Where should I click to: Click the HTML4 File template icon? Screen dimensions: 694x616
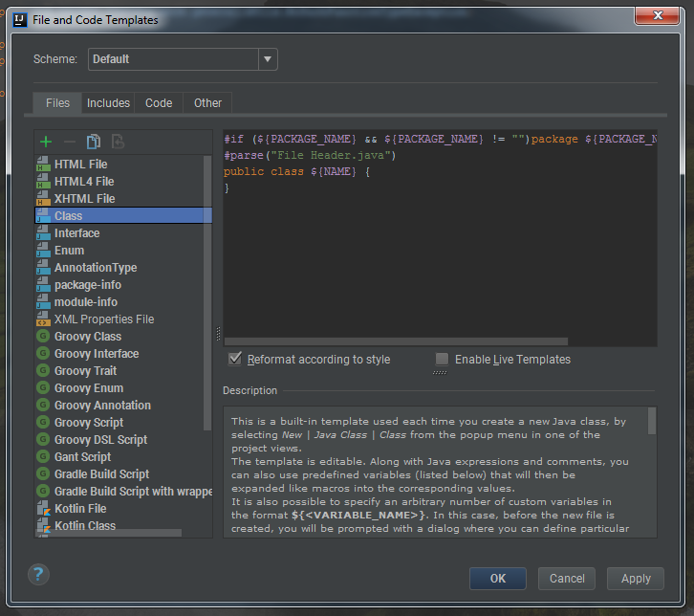[43, 181]
